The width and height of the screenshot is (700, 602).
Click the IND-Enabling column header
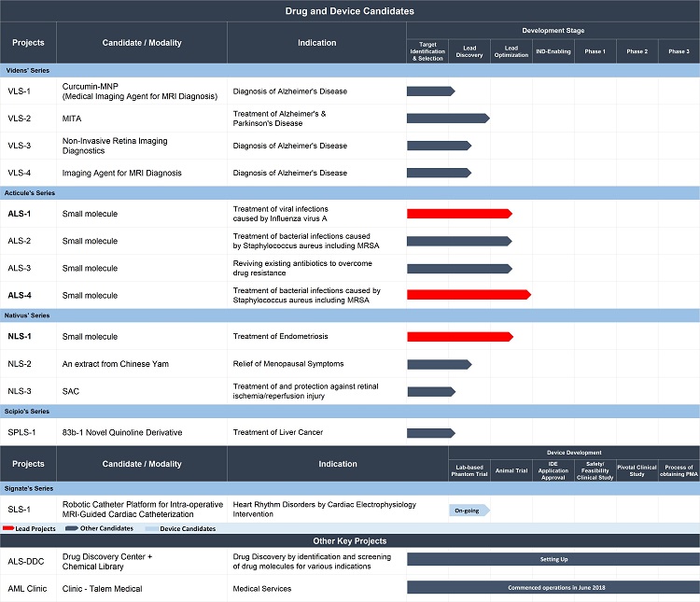553,51
